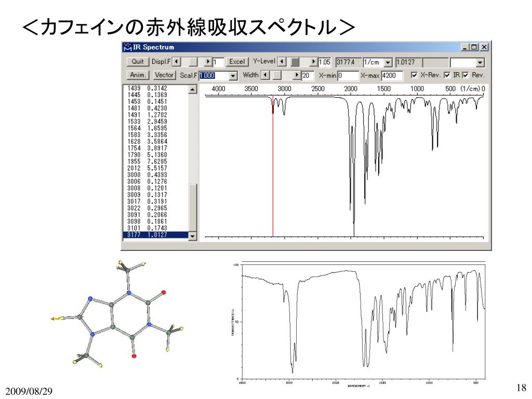Viewport: 532px width, 399px height.
Task: Click the frequency list scroll down arrow
Action: point(192,236)
